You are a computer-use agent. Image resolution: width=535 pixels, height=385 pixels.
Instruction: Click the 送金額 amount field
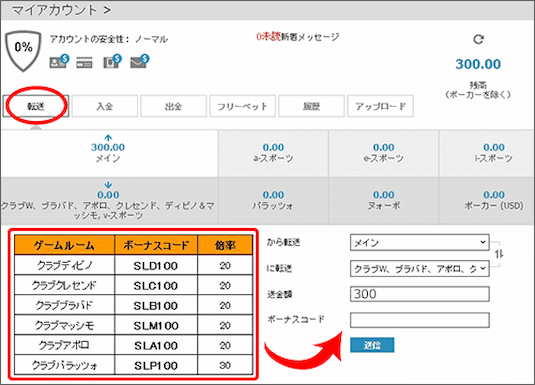[x=419, y=294]
